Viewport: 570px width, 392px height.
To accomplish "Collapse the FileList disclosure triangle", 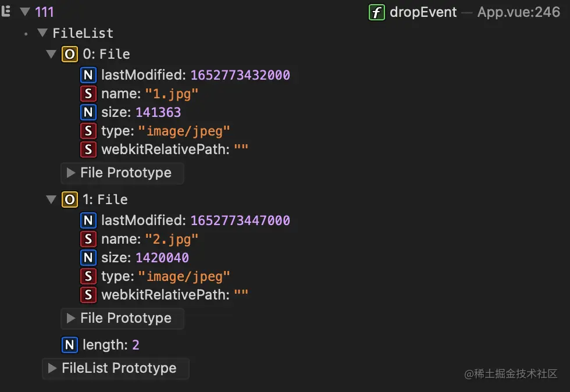I will pos(42,34).
